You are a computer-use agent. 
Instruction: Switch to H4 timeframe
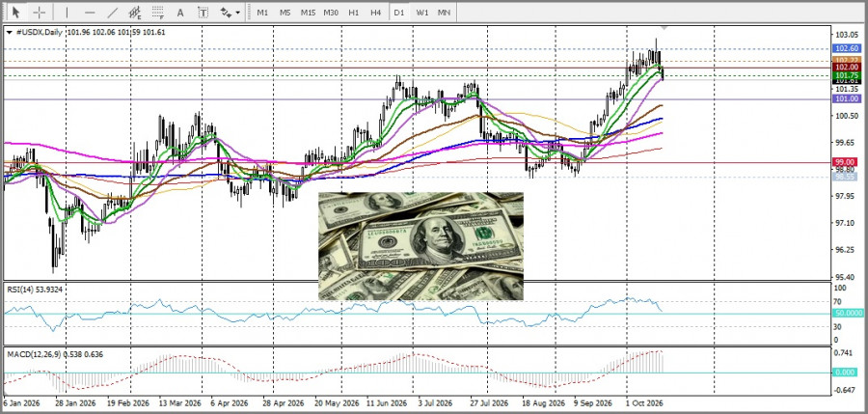pos(376,13)
